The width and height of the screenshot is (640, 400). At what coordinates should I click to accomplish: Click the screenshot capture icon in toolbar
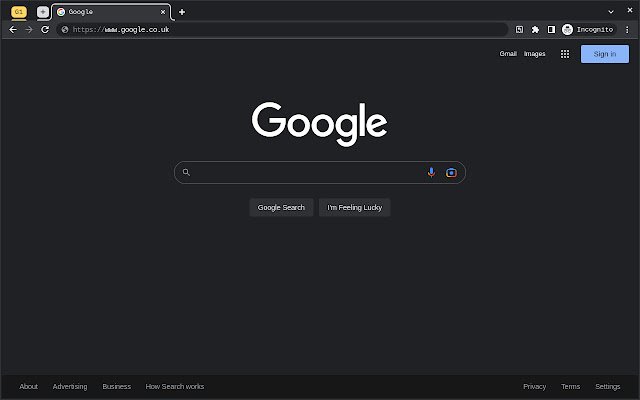[x=519, y=29]
